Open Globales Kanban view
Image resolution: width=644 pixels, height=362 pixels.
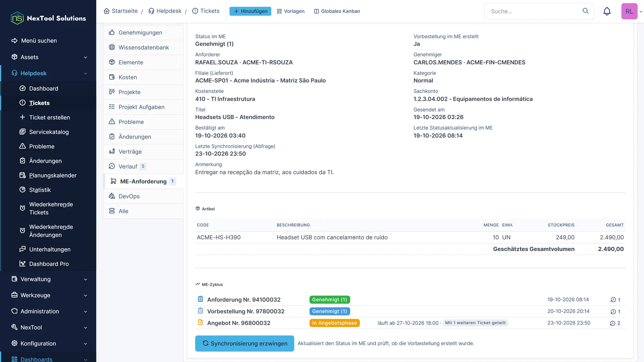337,11
